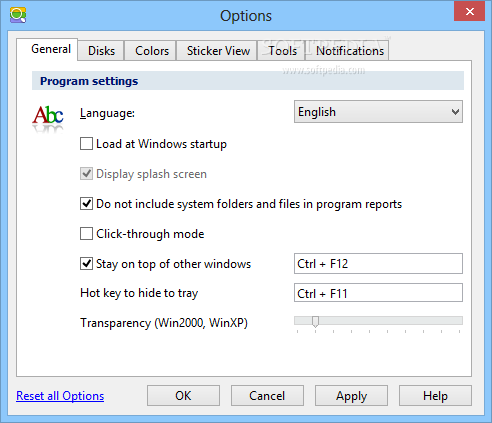This screenshot has width=492, height=423.
Task: Open the Colors tab
Action: [152, 51]
